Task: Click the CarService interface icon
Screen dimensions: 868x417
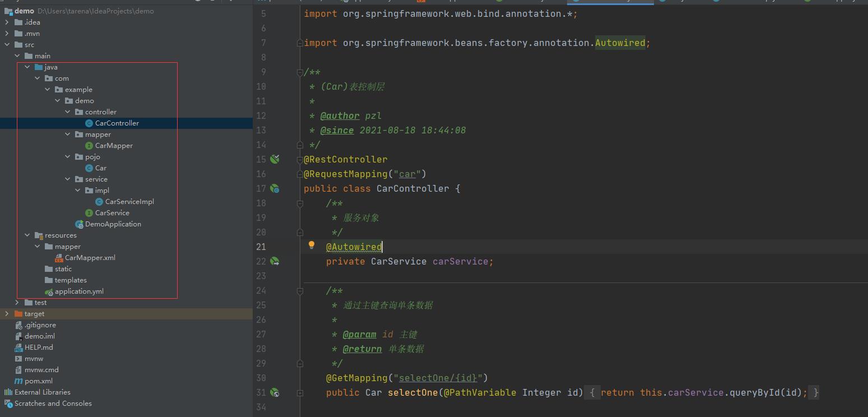Action: 89,213
